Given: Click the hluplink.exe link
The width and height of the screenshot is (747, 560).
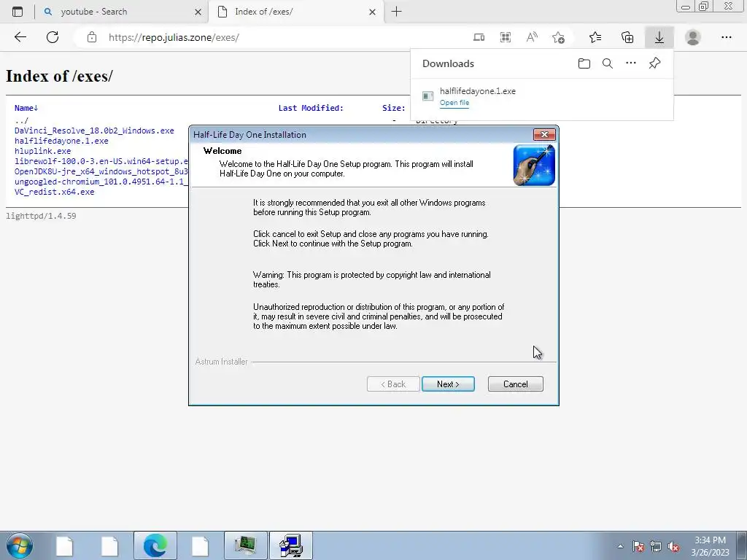Looking at the screenshot, I should tap(43, 151).
